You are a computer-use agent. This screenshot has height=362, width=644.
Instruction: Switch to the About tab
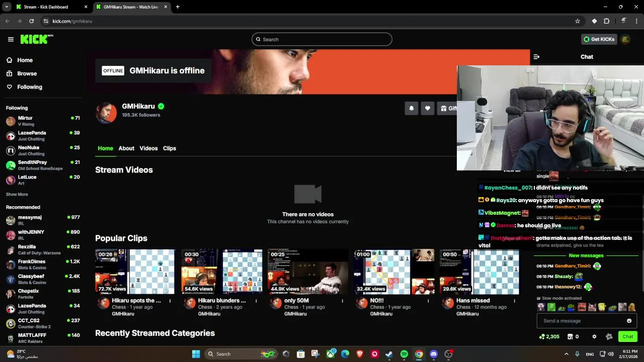click(126, 148)
